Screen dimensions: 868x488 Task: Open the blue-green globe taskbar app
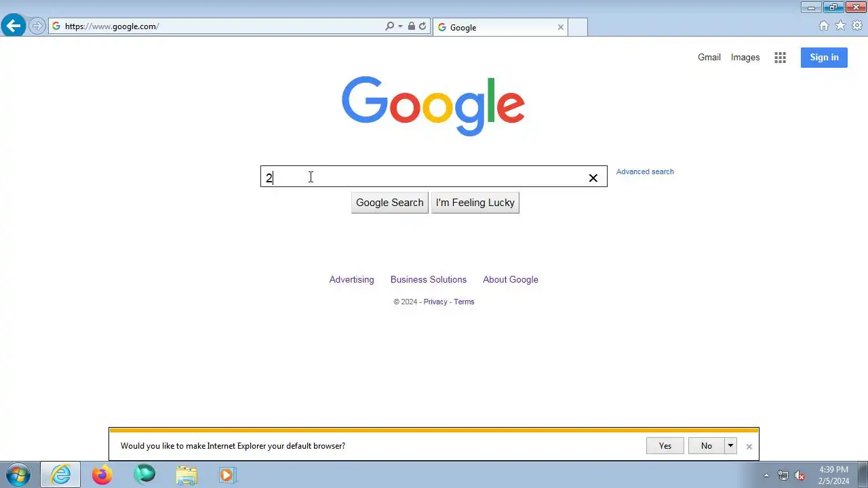144,475
